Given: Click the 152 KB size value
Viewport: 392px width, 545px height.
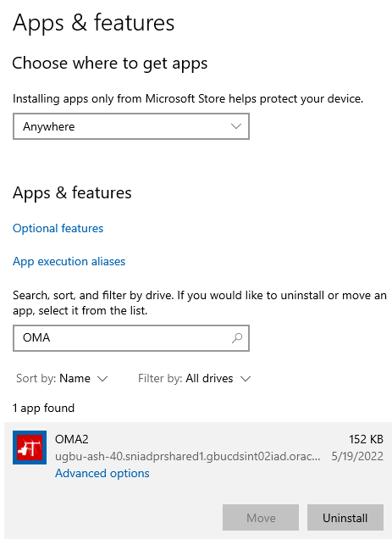Looking at the screenshot, I should tap(366, 439).
